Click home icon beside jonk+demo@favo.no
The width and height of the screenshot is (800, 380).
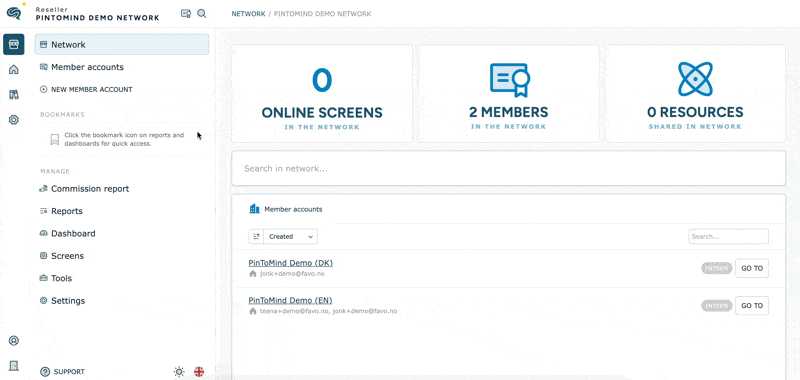tap(252, 274)
